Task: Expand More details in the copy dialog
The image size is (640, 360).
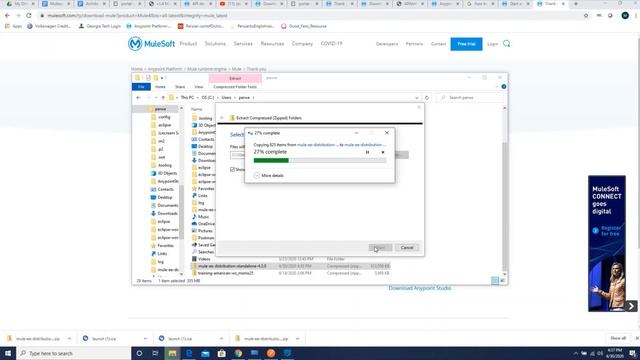Action: [269, 176]
